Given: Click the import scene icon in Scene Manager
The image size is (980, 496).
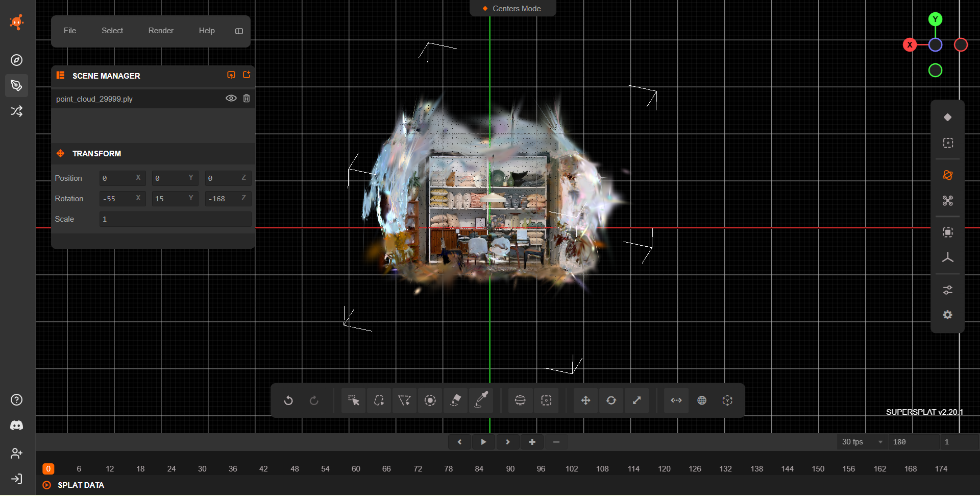Looking at the screenshot, I should point(231,75).
